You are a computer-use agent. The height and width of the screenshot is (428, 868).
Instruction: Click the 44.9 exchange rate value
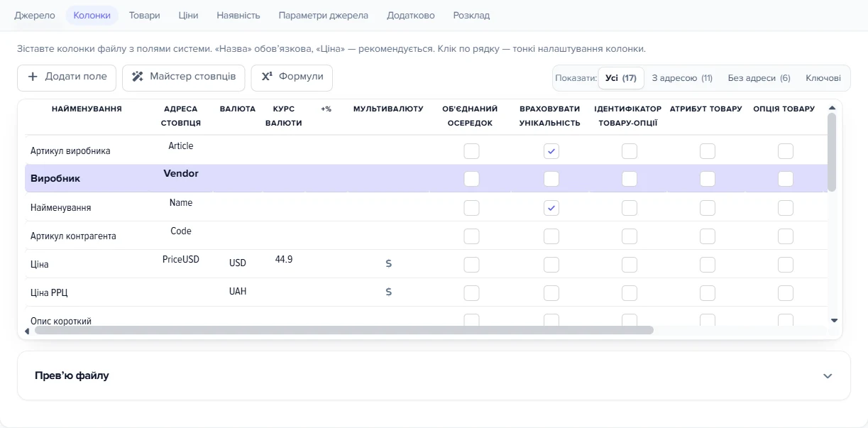point(284,260)
